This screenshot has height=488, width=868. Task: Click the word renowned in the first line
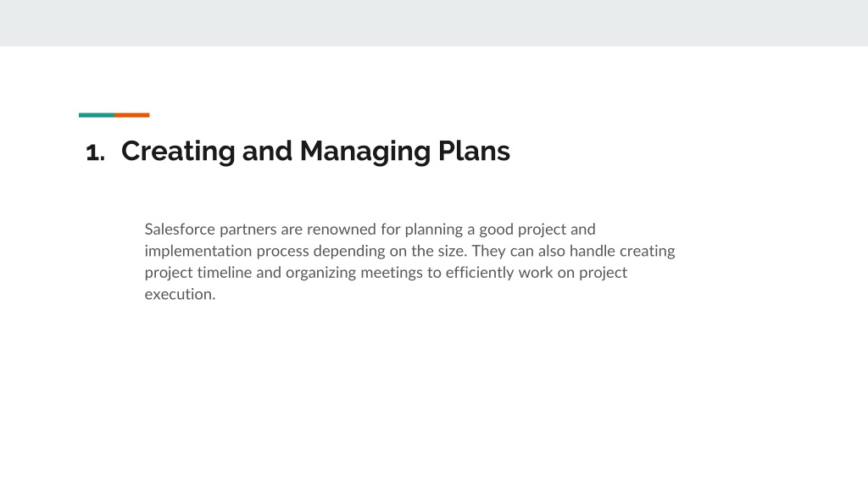coord(342,229)
